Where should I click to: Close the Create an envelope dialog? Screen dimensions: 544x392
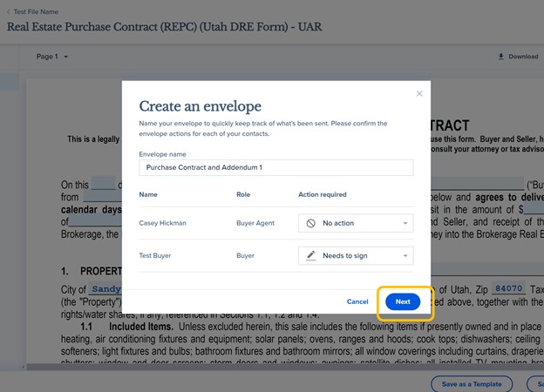pyautogui.click(x=419, y=93)
